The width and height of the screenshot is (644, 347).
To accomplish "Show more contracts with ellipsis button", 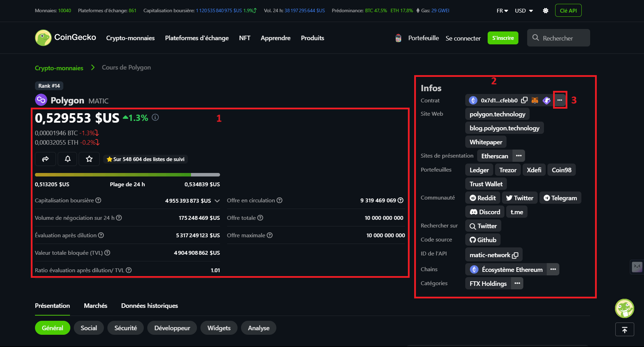I will pyautogui.click(x=560, y=100).
